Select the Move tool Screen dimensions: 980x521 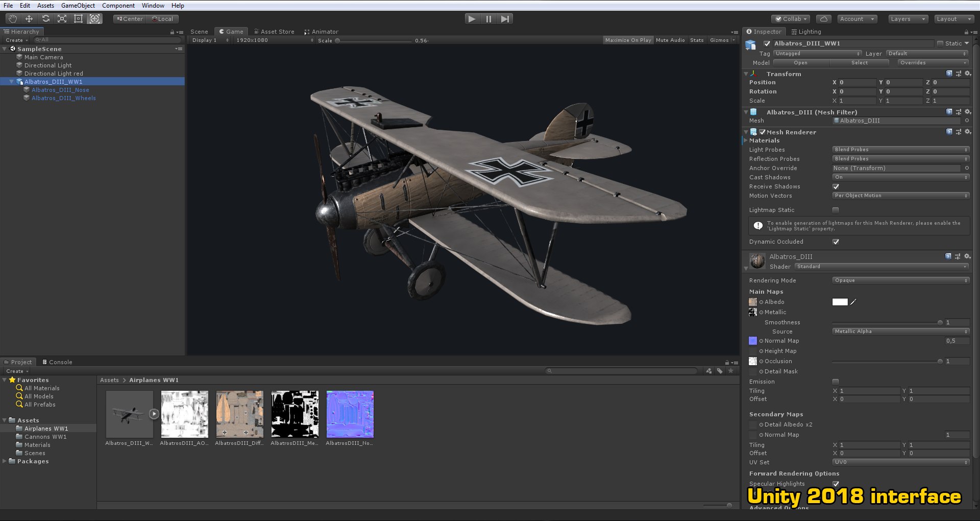[x=29, y=19]
